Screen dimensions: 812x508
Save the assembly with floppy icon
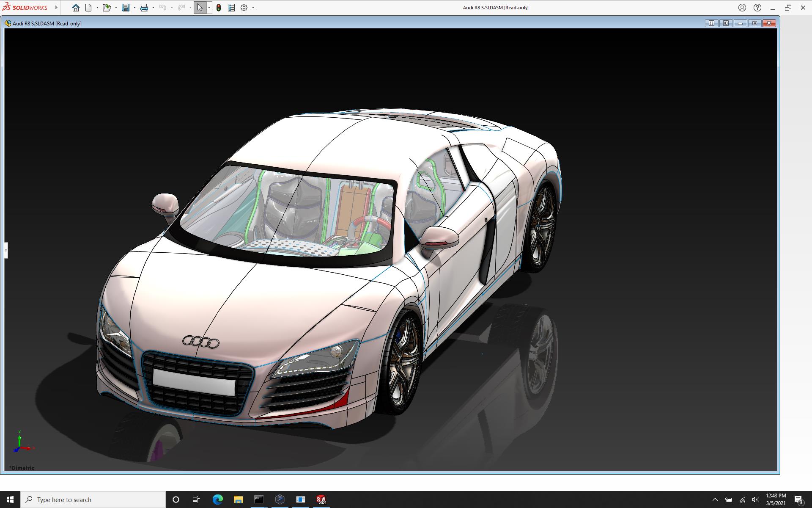[126, 8]
